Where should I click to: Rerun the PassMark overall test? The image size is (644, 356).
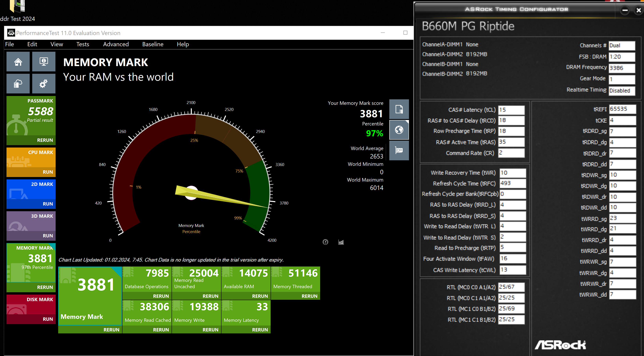point(45,140)
